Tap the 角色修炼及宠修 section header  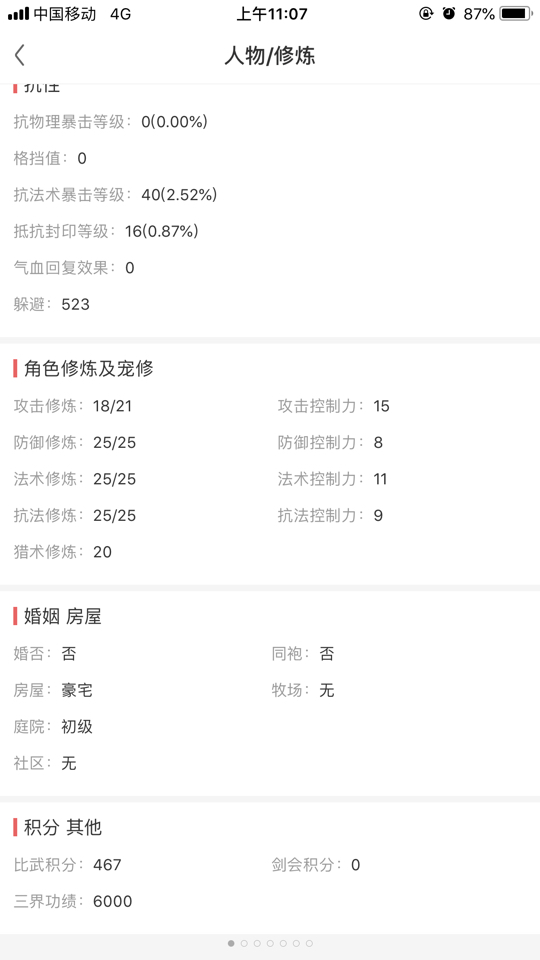coord(89,369)
